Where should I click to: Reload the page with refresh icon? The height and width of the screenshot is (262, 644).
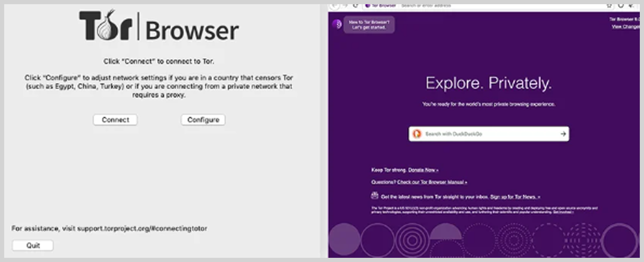[x=356, y=5]
